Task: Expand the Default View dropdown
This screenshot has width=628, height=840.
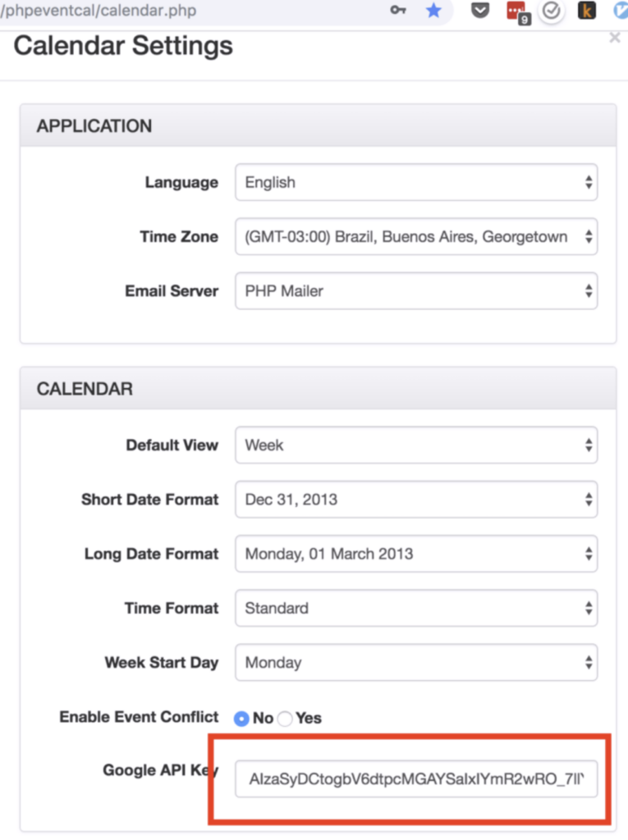Action: pyautogui.click(x=416, y=445)
